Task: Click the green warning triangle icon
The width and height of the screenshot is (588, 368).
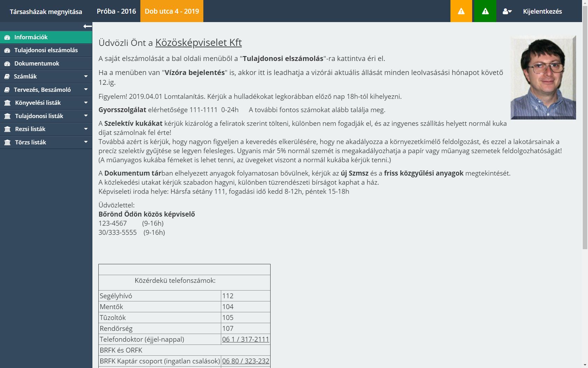Action: pos(485,11)
